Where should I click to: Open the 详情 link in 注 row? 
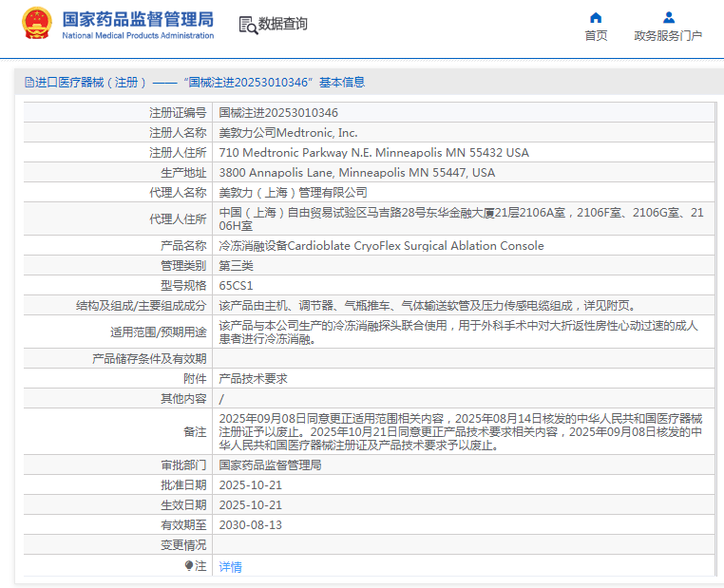[x=230, y=566]
